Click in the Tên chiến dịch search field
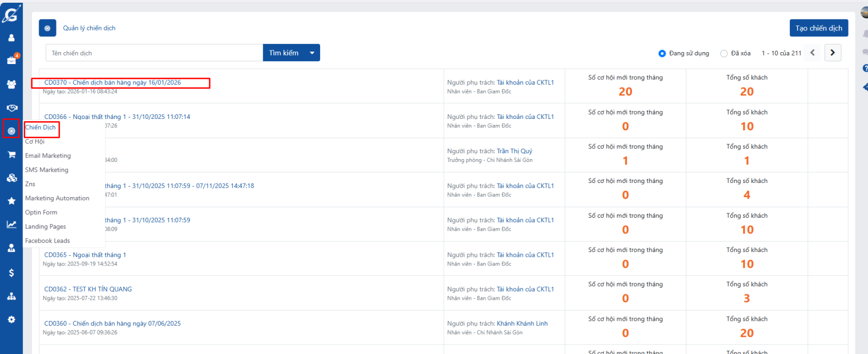This screenshot has height=354, width=868. pyautogui.click(x=154, y=53)
